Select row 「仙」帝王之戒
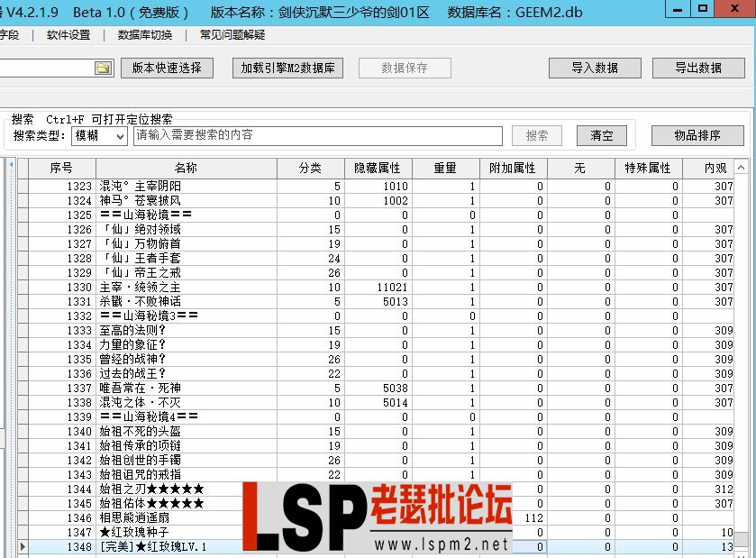The image size is (756, 558). click(x=376, y=273)
